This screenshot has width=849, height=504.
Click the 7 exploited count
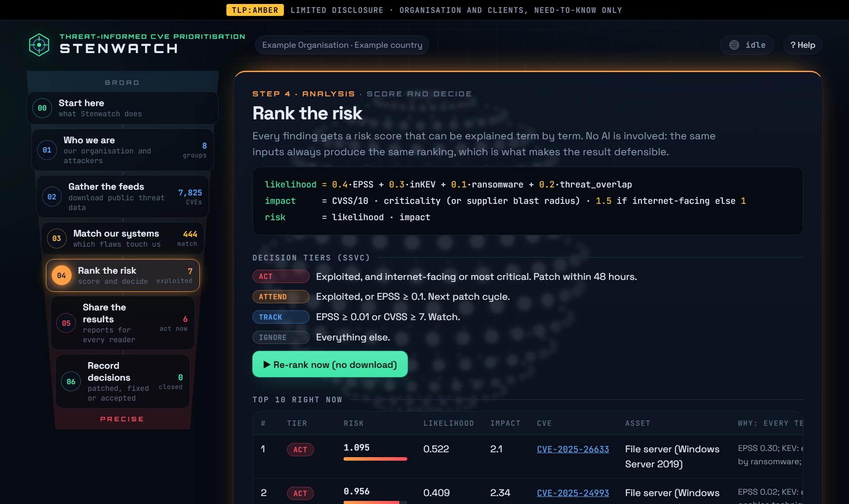pos(175,275)
